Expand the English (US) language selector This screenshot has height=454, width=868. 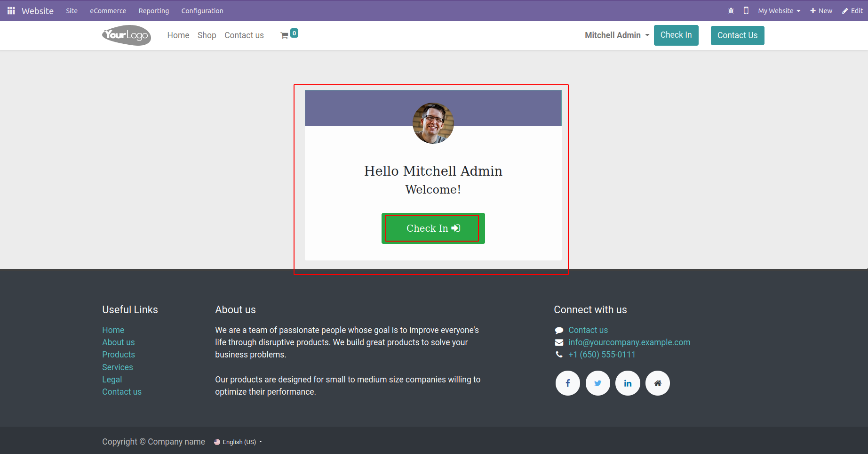pyautogui.click(x=239, y=442)
